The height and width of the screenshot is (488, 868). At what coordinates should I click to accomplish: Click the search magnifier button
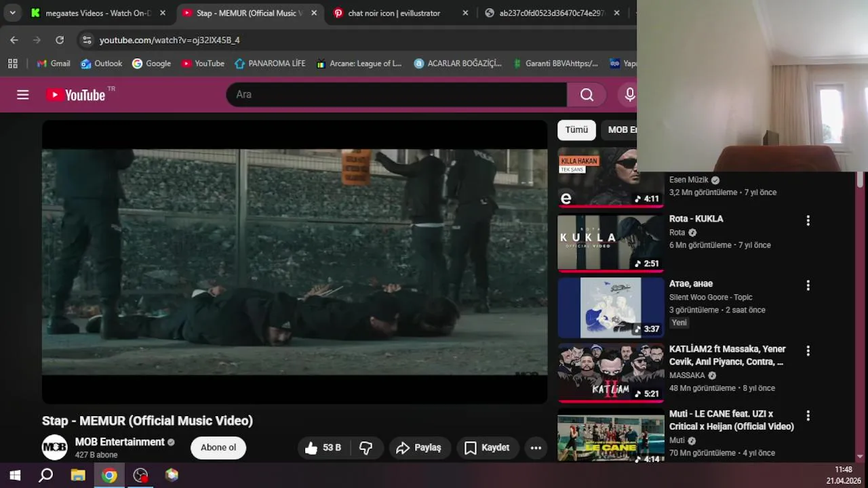[x=587, y=95]
